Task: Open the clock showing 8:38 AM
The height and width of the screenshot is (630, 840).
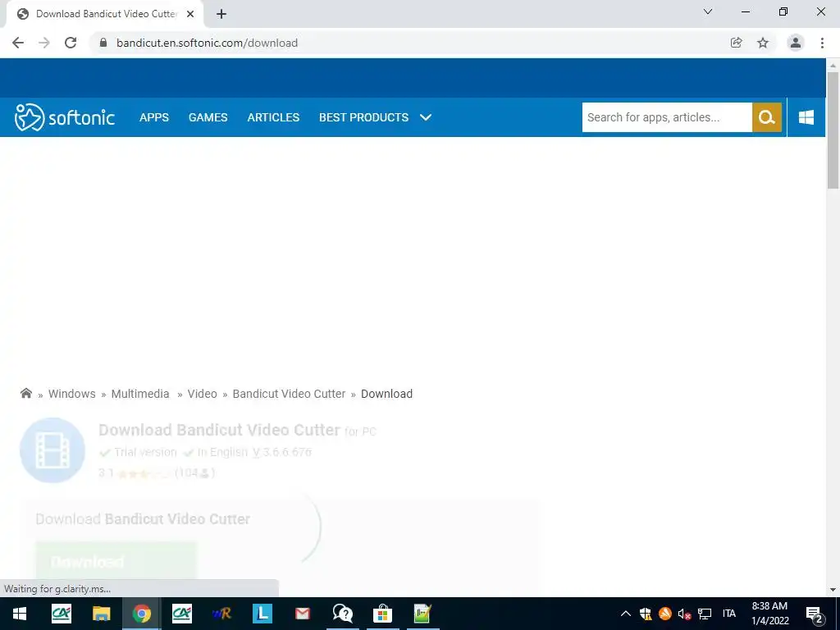Action: tap(769, 614)
